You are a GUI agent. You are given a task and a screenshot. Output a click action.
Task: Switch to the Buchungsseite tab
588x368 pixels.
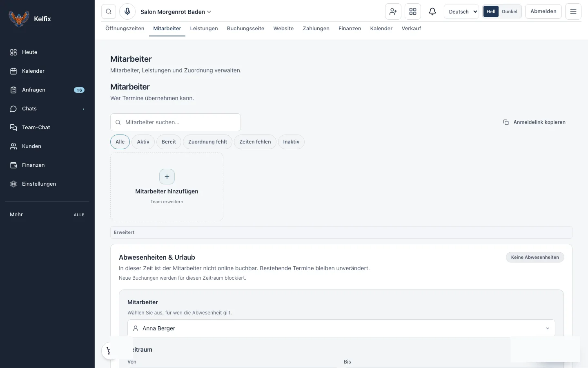coord(245,29)
